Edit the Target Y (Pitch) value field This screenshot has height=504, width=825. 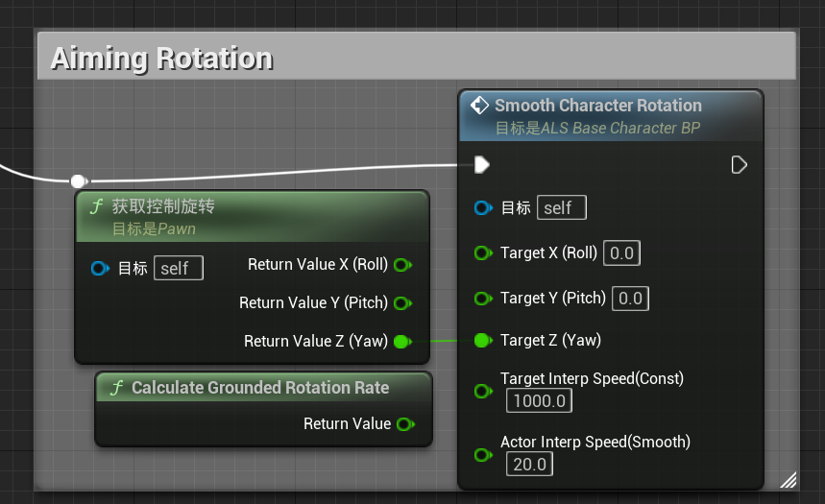coord(630,299)
